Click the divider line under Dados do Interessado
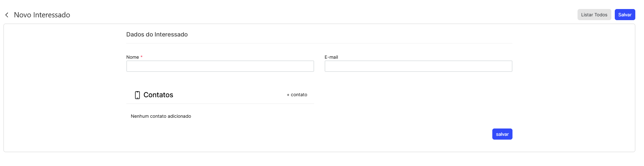Viewport: 644px width, 166px height. pos(319,43)
